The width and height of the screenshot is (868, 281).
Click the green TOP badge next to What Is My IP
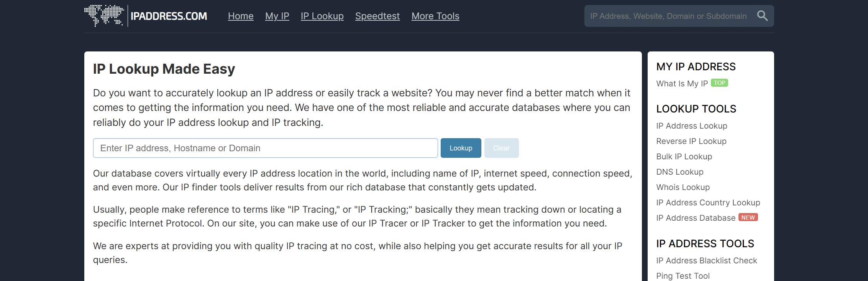coord(720,83)
